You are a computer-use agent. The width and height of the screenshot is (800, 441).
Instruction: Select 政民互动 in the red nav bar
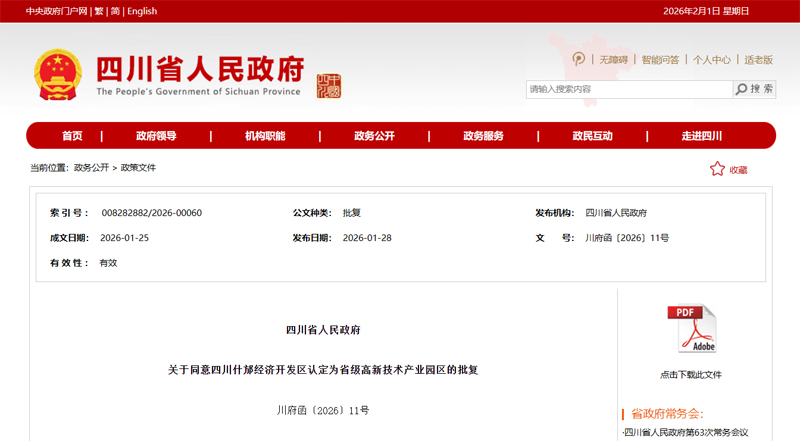[592, 136]
